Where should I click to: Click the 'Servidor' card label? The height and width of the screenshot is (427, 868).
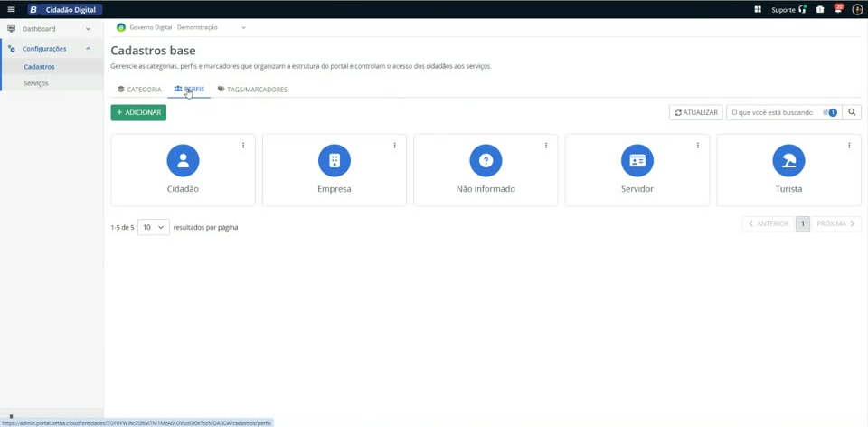637,189
